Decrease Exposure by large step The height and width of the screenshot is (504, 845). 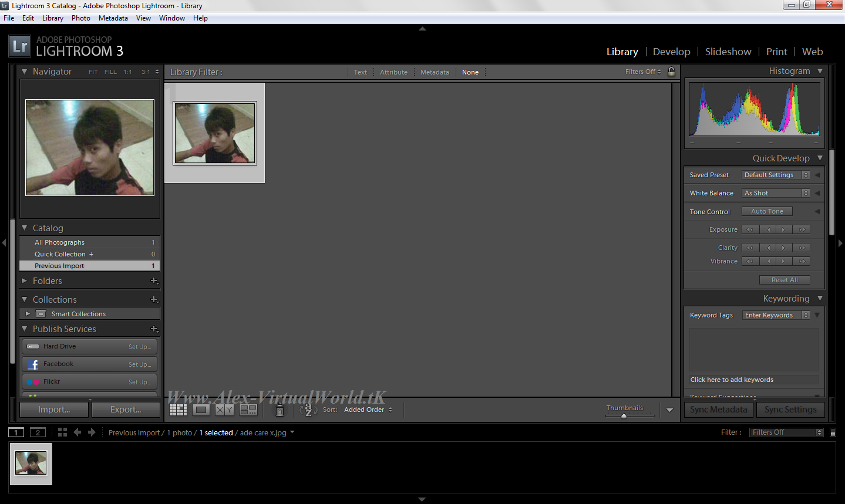pos(750,229)
